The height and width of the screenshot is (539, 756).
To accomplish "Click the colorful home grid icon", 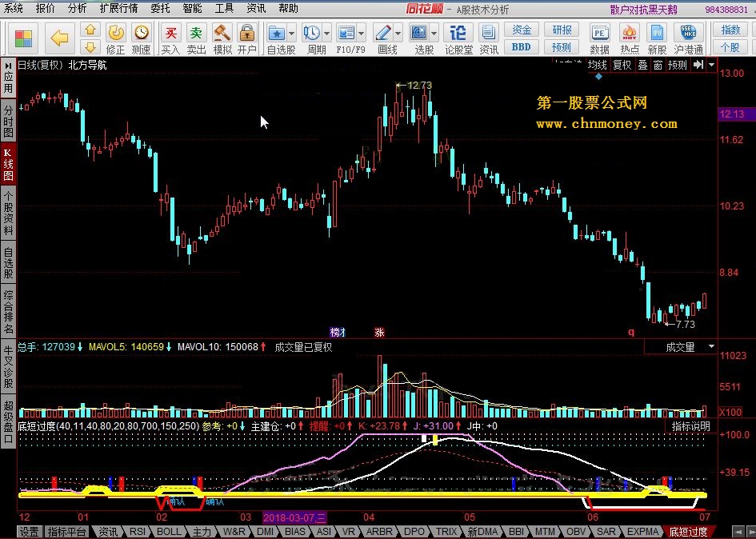I will pyautogui.click(x=23, y=38).
